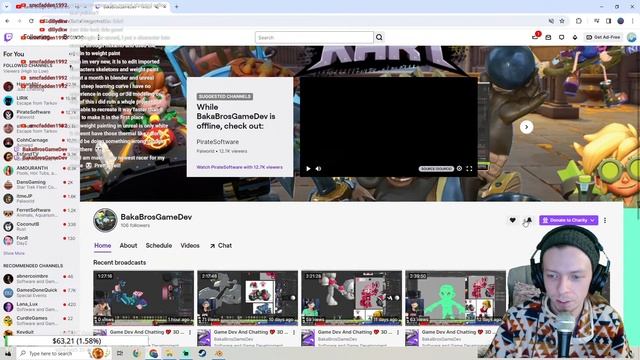Click the search magnifier button
The image size is (640, 360).
[x=379, y=38]
